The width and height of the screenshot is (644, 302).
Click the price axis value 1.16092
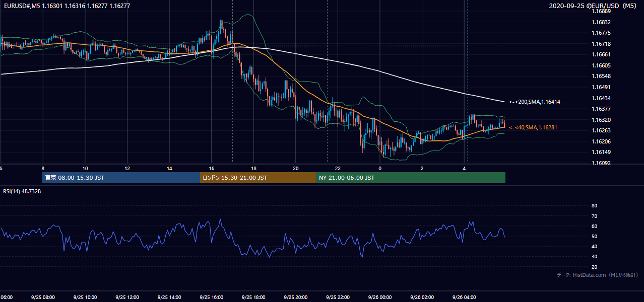tap(601, 163)
